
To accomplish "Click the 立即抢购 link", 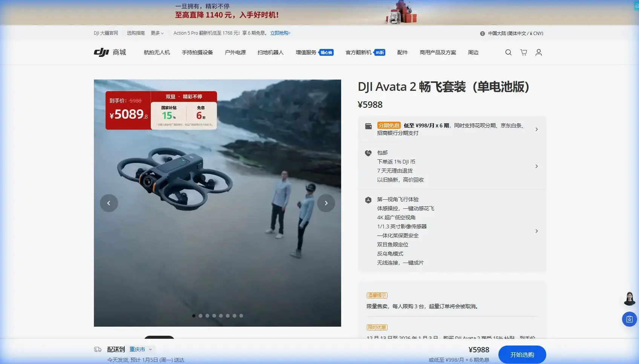I will [280, 33].
